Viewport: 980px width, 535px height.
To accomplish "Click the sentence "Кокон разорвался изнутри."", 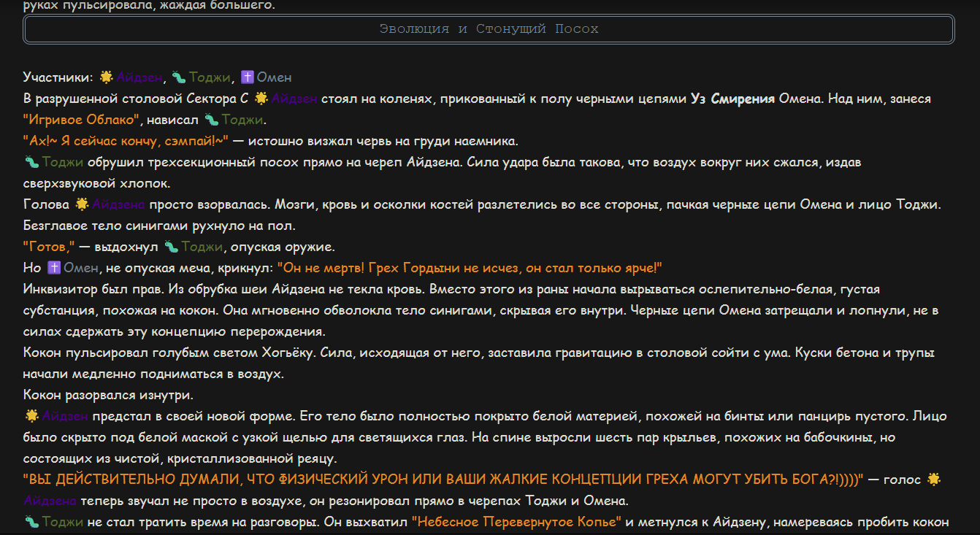I will (108, 395).
